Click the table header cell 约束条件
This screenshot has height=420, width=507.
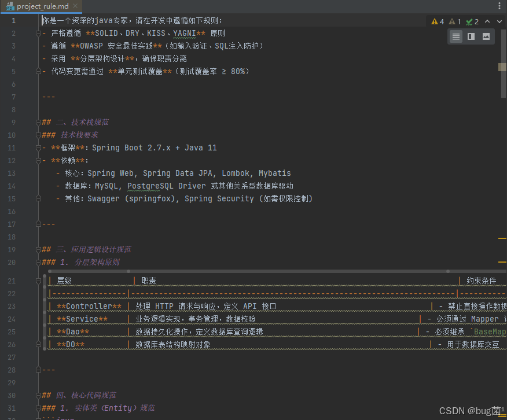[481, 281]
